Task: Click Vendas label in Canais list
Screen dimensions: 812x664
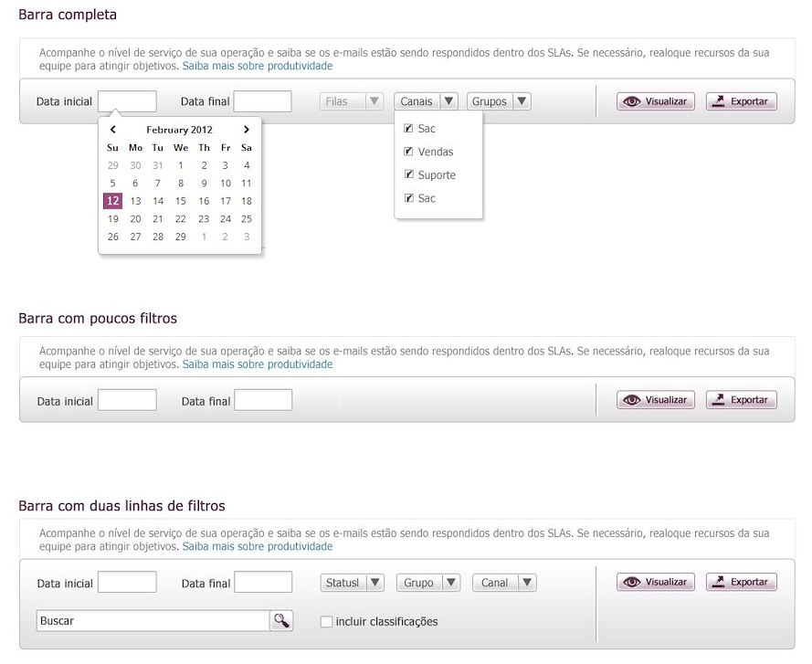Action: [x=436, y=152]
